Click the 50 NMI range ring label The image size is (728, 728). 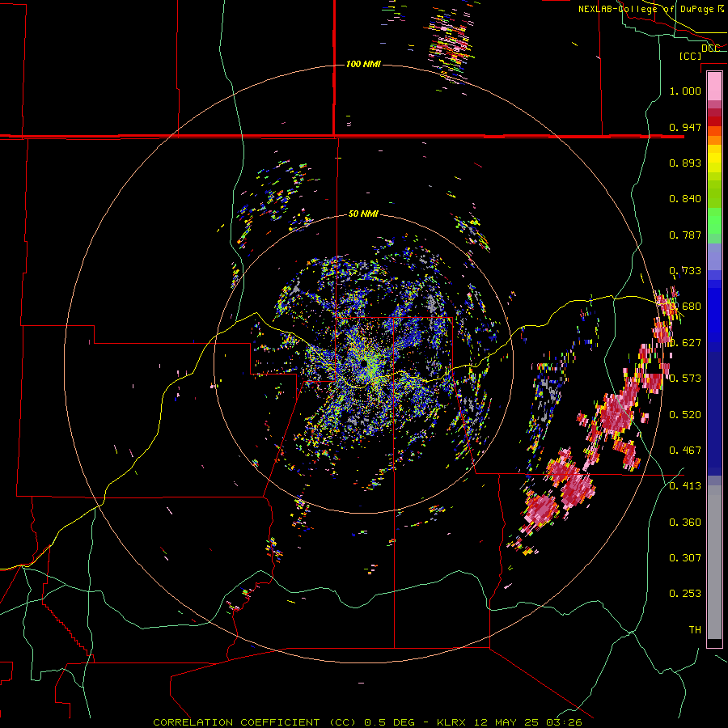coord(363,214)
